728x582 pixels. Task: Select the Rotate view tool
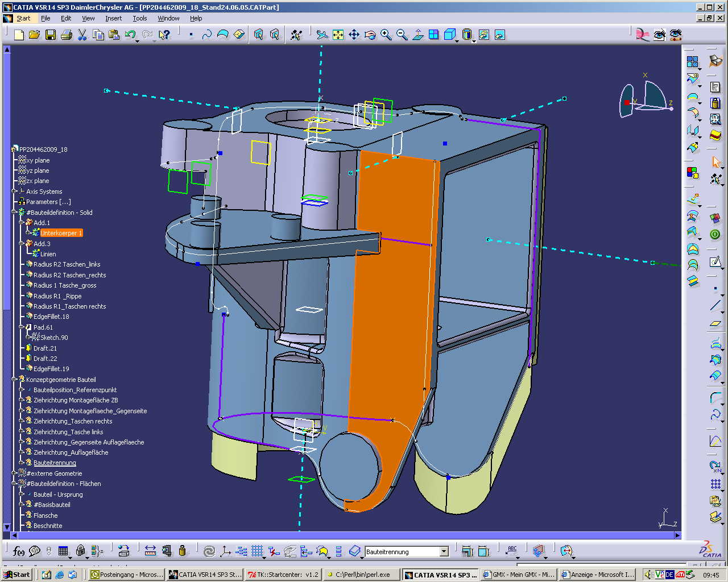pyautogui.click(x=370, y=35)
